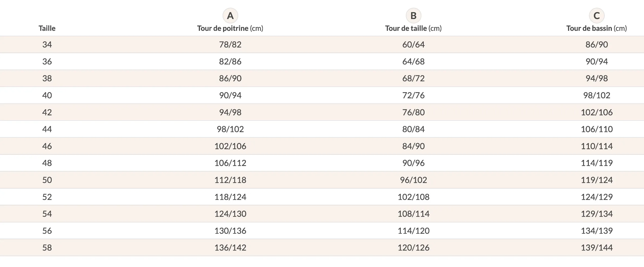
Task: Select size 38 in Taille column
Action: pos(47,78)
